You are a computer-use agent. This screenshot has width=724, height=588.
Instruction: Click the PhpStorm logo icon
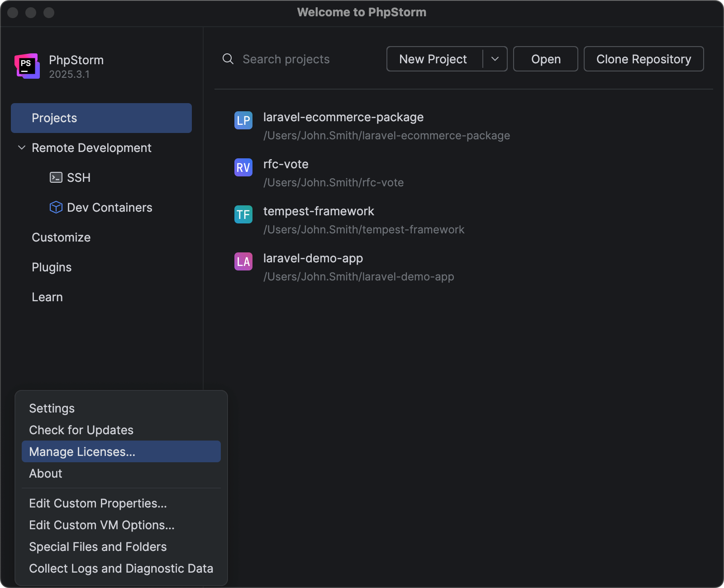click(x=27, y=66)
